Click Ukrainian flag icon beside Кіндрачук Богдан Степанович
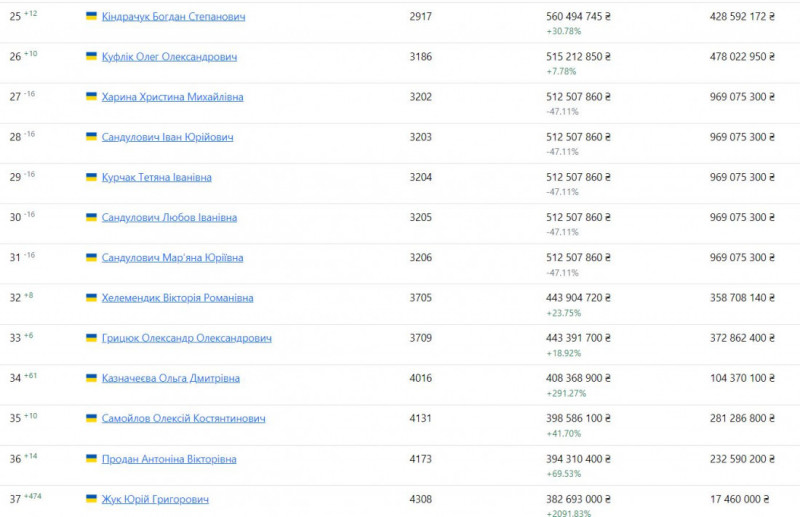Image resolution: width=800 pixels, height=517 pixels. (91, 17)
